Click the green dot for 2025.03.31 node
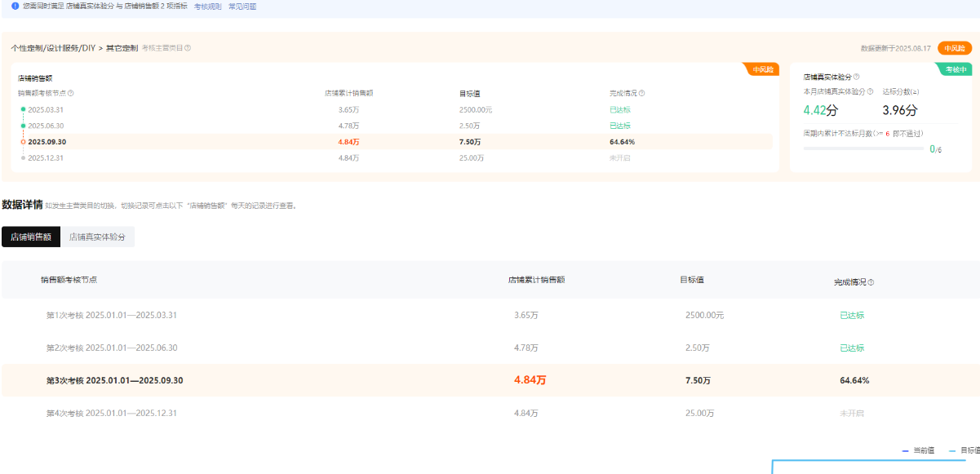The image size is (980, 474). tap(23, 109)
